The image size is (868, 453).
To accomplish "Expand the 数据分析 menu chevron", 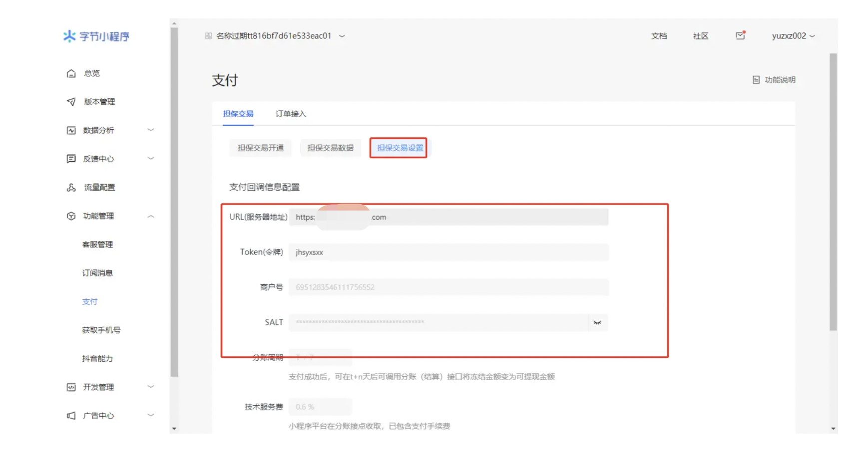I will point(151,130).
